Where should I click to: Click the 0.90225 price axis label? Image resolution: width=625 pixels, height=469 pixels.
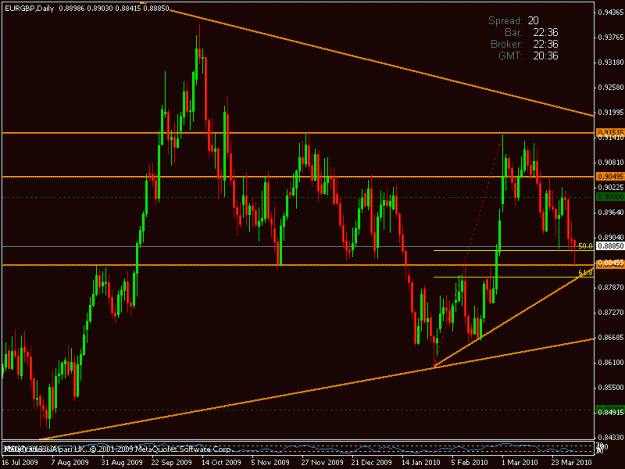pos(611,187)
